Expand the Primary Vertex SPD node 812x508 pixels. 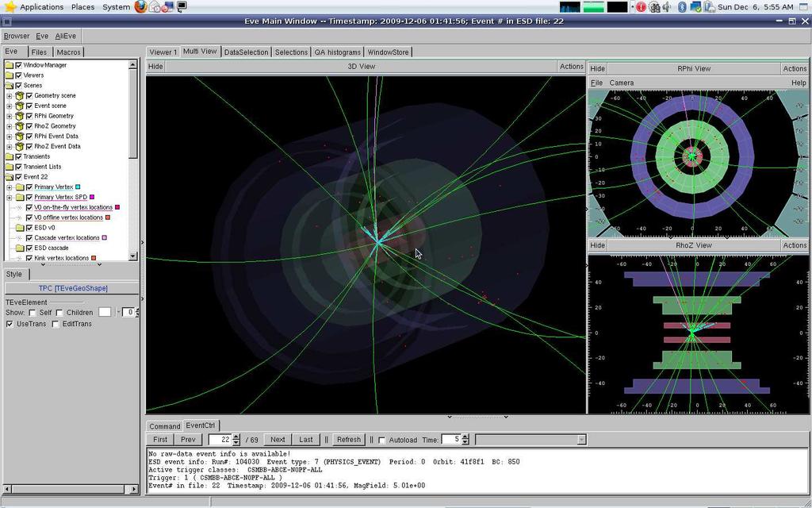click(9, 198)
